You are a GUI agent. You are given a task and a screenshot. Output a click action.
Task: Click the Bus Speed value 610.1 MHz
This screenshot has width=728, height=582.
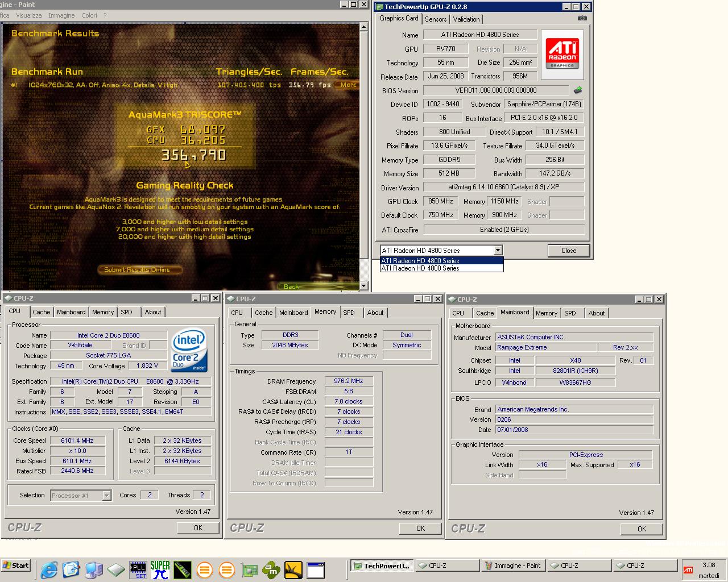77,461
